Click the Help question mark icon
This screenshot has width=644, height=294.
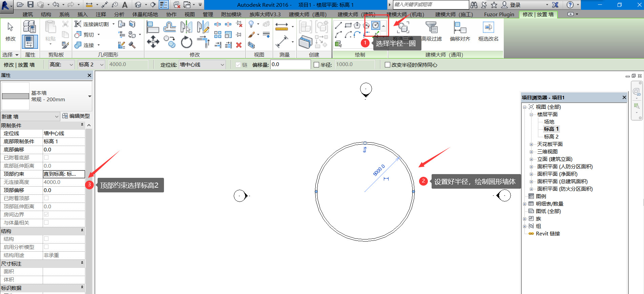tap(570, 5)
